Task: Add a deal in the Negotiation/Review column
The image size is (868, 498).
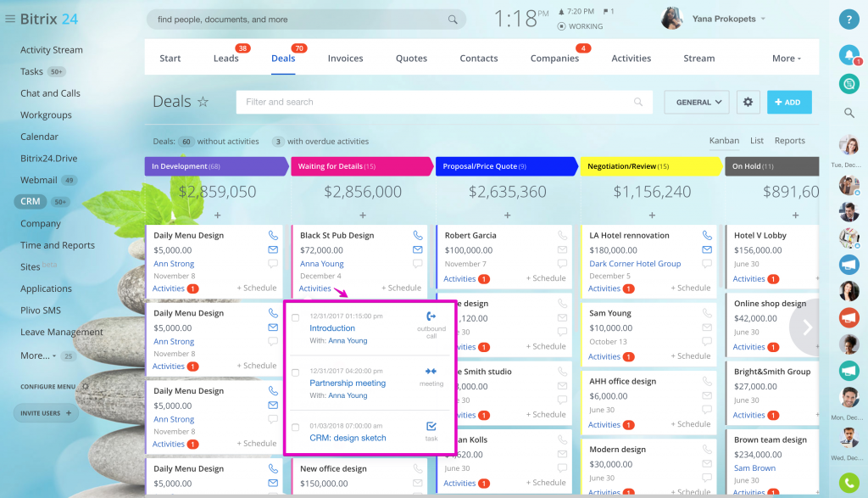Action: 652,215
